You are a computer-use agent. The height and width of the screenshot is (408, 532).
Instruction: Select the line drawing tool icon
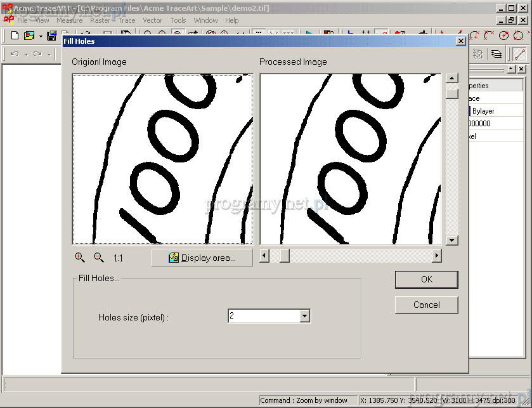click(x=519, y=54)
